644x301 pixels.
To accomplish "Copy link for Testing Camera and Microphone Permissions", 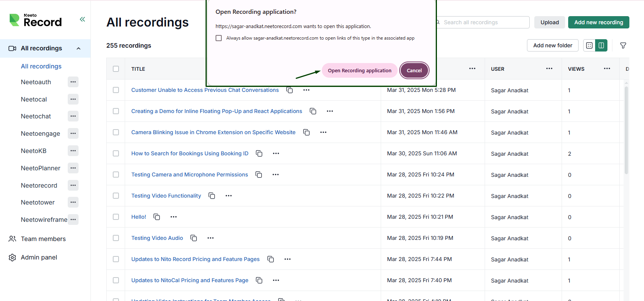I will pyautogui.click(x=259, y=175).
